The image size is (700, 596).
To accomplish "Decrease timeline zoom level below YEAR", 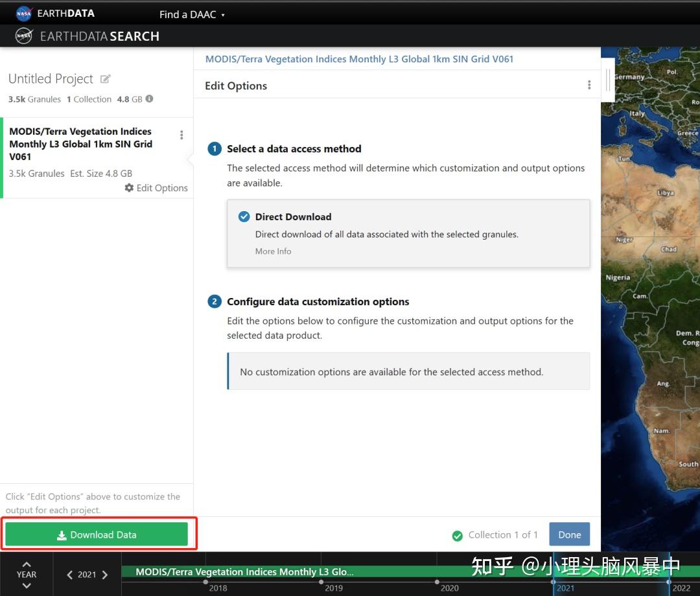I will tap(27, 586).
